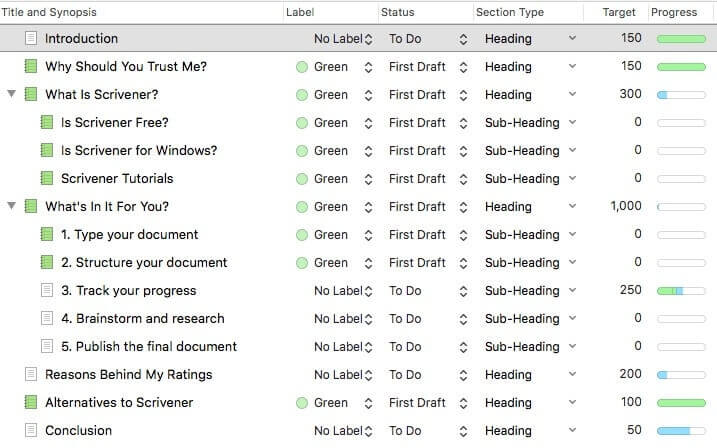Click the Introduction document icon
This screenshot has height=448, width=717.
31,38
